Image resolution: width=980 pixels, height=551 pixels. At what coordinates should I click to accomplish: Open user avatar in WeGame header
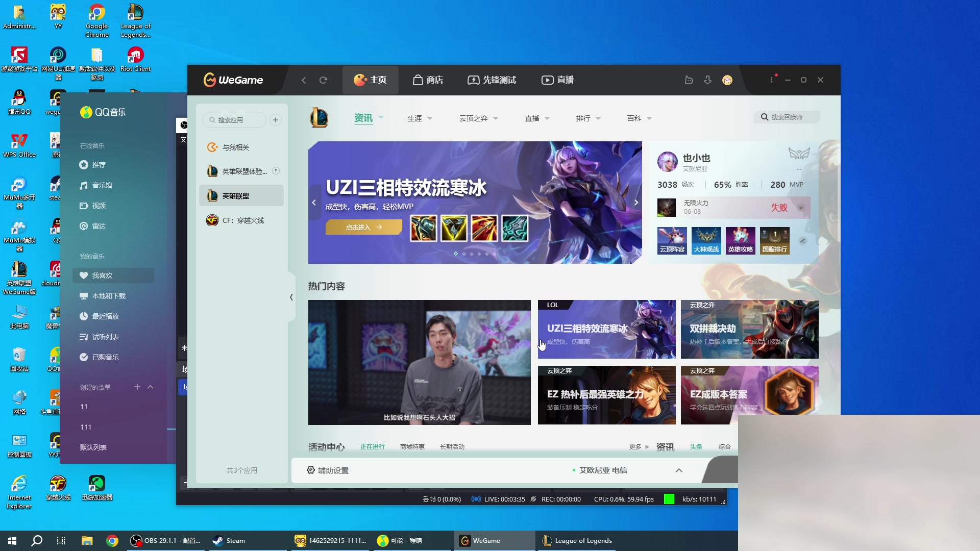[x=727, y=80]
